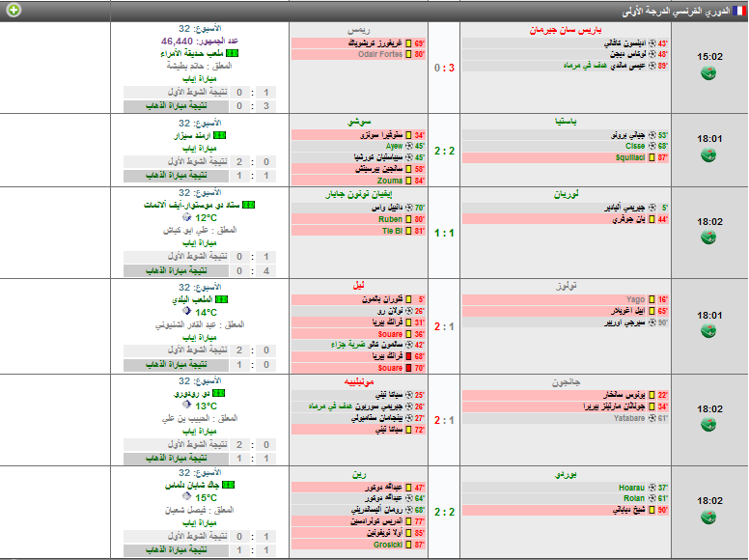The width and height of the screenshot is (749, 560).
Task: Open team باستيا
Action: tap(566, 122)
